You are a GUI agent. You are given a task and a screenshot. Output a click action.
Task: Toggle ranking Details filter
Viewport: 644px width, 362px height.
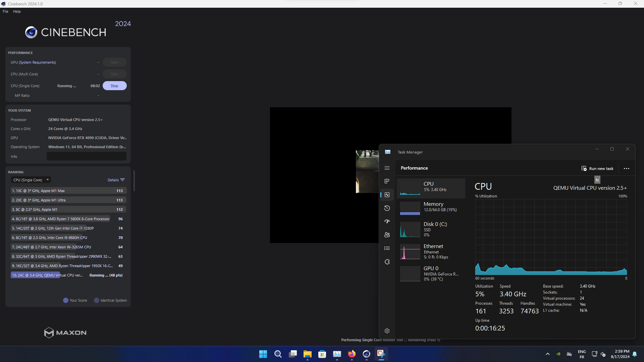pyautogui.click(x=116, y=180)
